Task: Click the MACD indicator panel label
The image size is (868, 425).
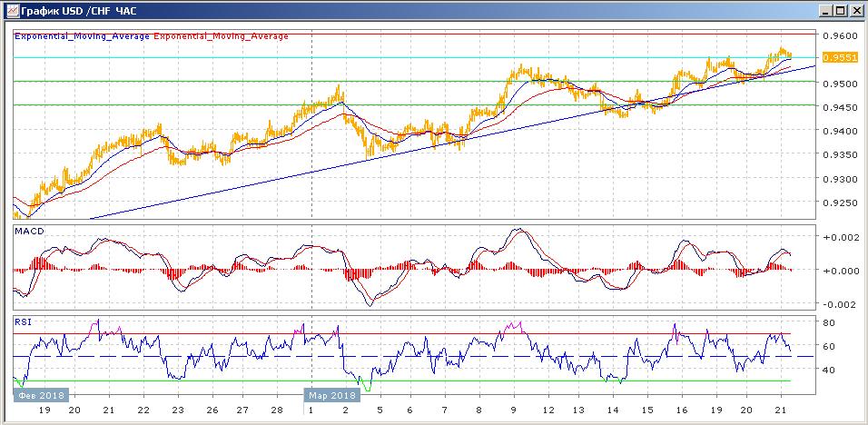Action: coord(30,232)
